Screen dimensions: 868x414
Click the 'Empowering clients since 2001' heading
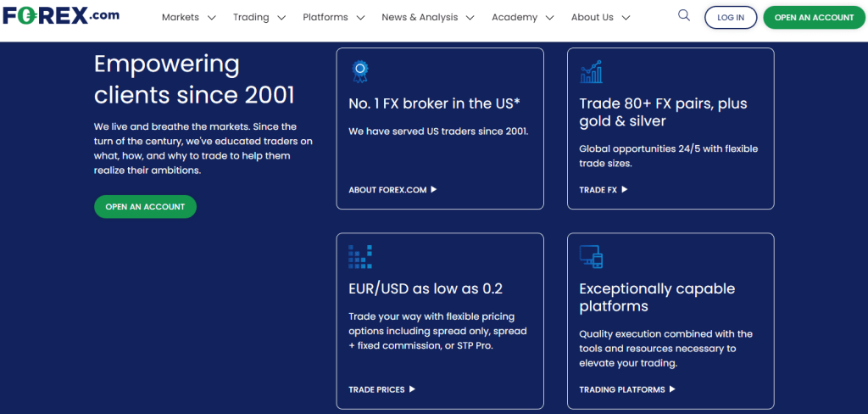click(194, 80)
